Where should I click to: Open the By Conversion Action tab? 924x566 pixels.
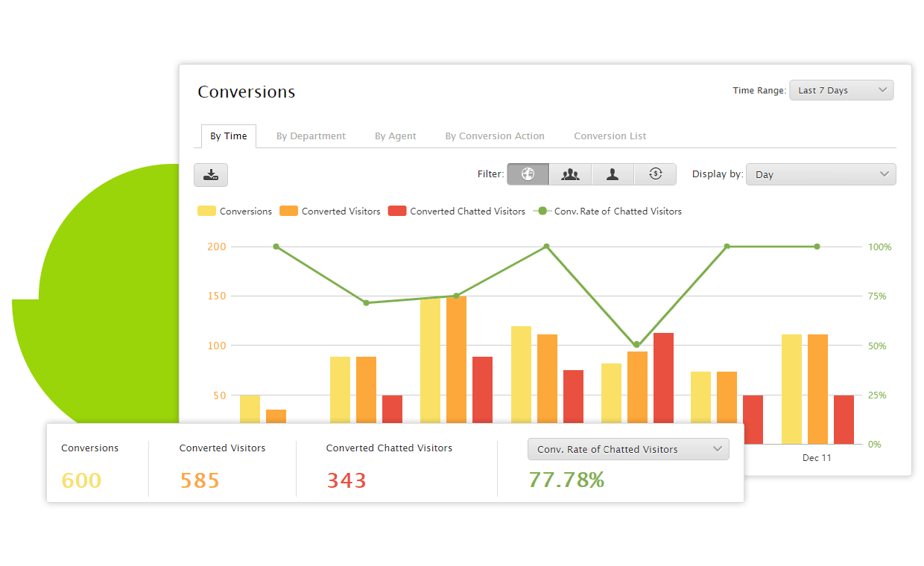495,136
